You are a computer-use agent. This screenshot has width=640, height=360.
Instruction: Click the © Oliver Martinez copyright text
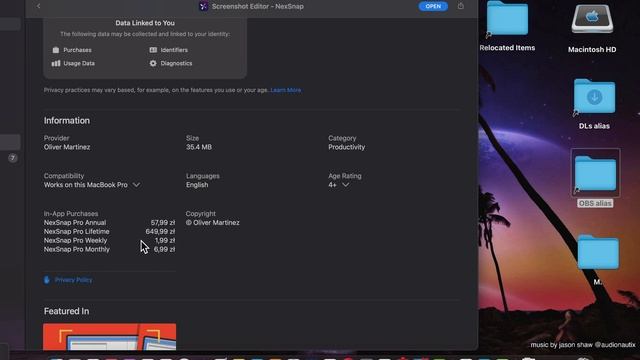click(x=213, y=222)
